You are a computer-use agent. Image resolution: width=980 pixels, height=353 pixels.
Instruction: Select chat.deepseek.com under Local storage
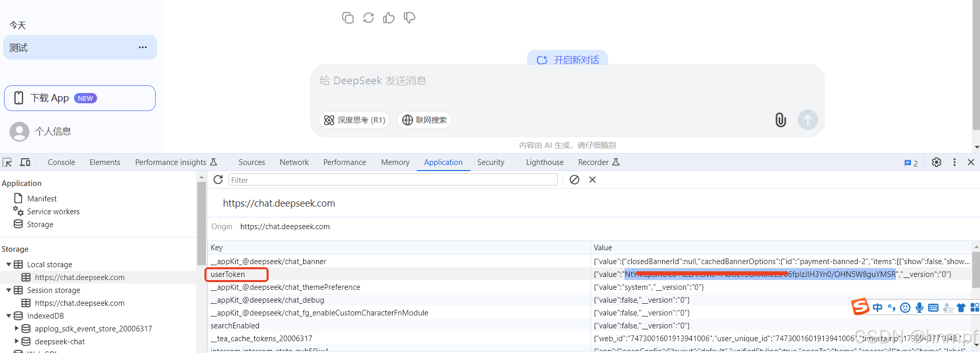(80, 277)
